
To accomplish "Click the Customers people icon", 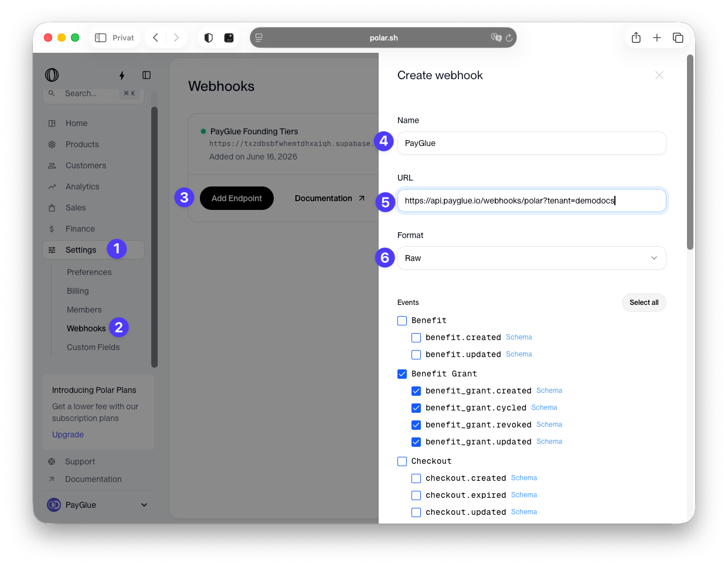I will click(x=52, y=165).
